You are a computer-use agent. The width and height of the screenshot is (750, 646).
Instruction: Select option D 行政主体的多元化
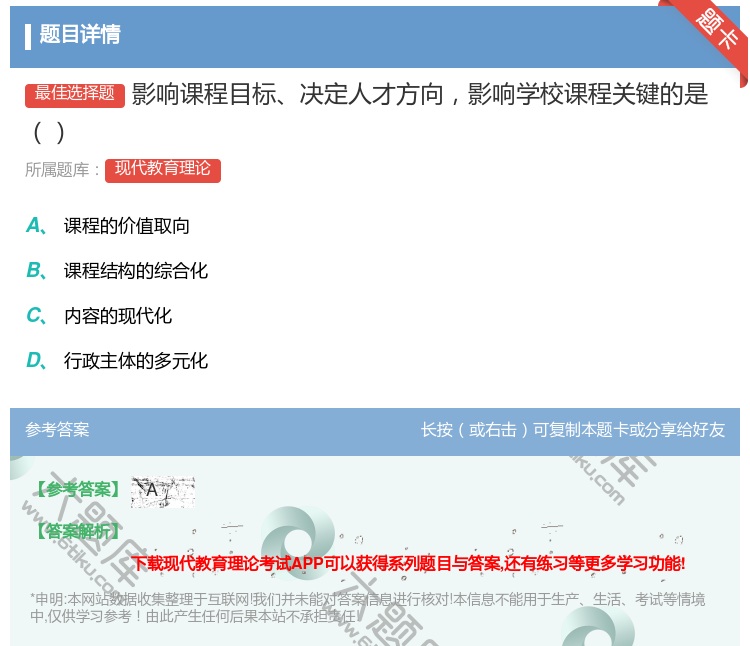pos(136,361)
